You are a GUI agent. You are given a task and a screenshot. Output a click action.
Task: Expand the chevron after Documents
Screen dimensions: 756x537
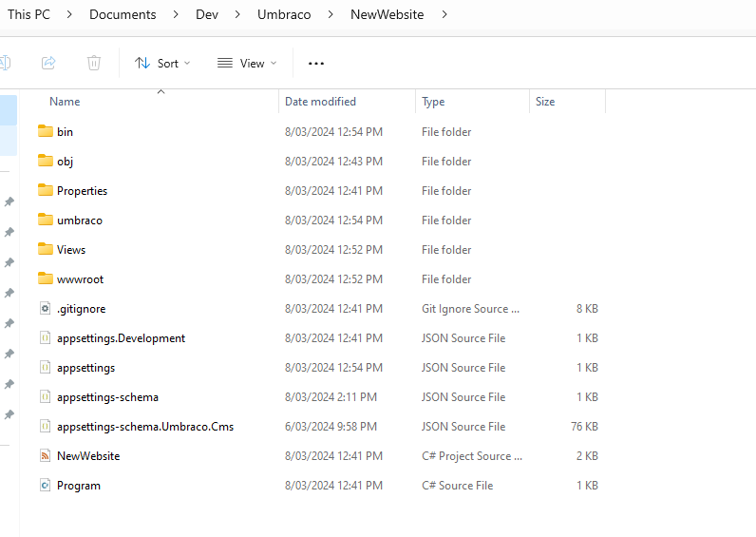[x=176, y=14]
